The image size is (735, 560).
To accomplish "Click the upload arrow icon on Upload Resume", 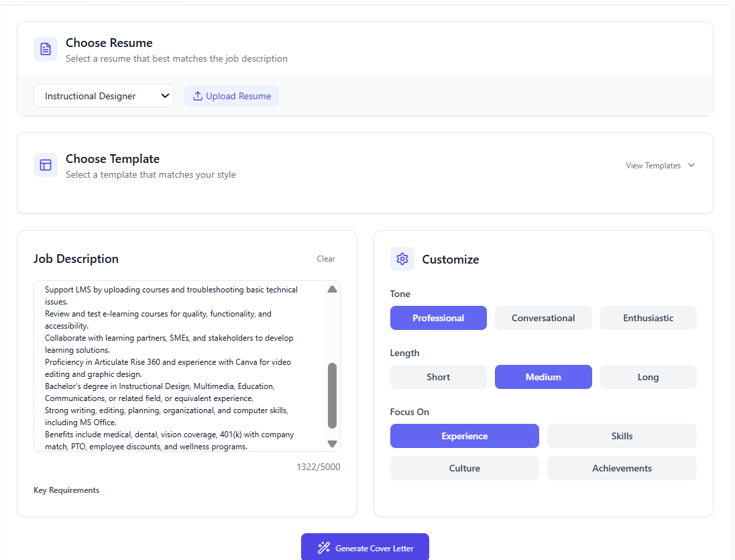I will 197,95.
